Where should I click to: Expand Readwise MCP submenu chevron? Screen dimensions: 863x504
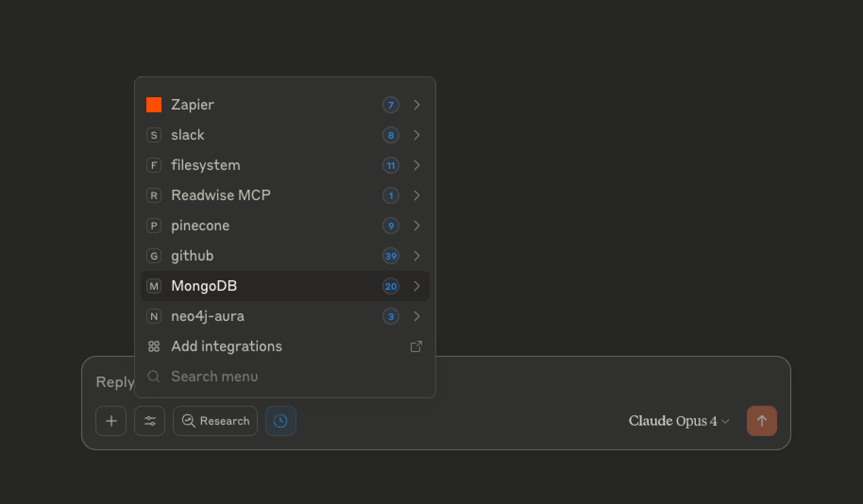[416, 195]
